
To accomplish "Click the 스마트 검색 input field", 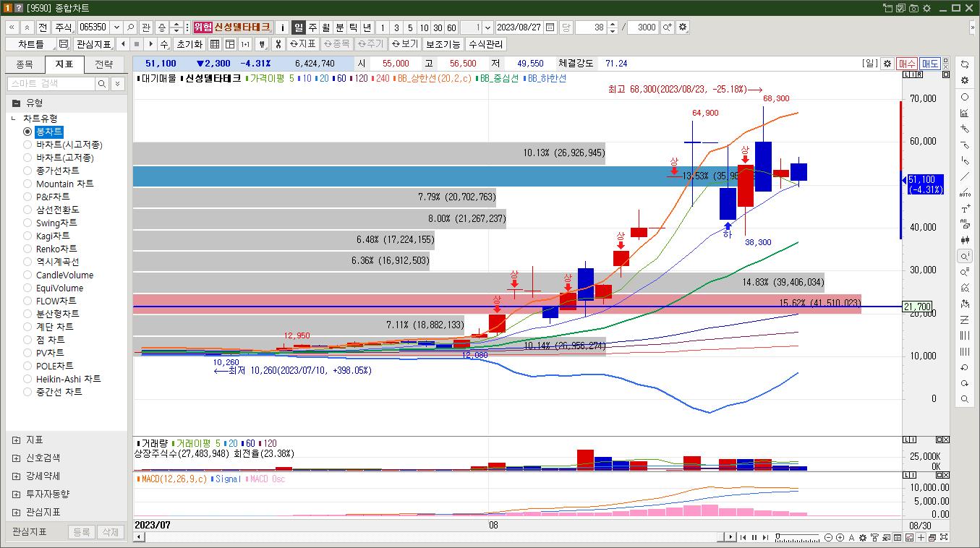I will tap(51, 84).
